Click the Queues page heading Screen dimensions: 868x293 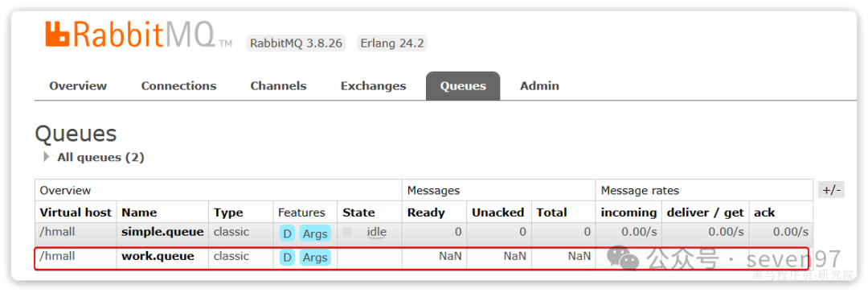pyautogui.click(x=76, y=134)
